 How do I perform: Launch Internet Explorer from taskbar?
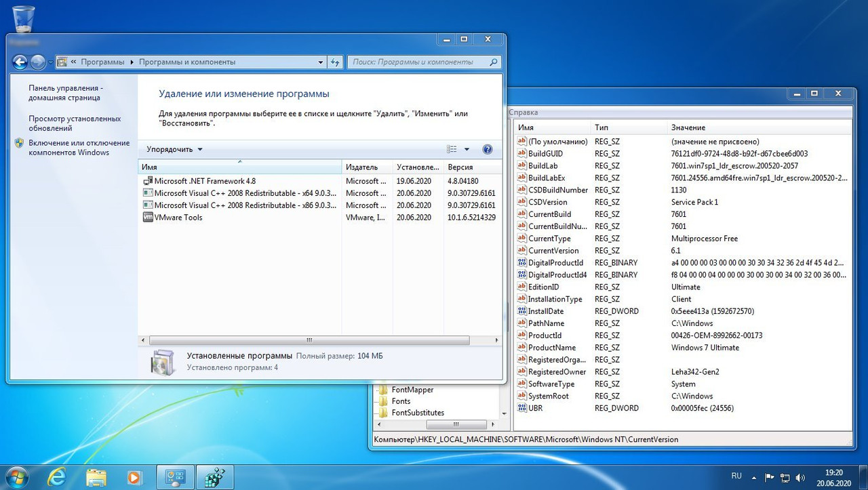pyautogui.click(x=57, y=477)
